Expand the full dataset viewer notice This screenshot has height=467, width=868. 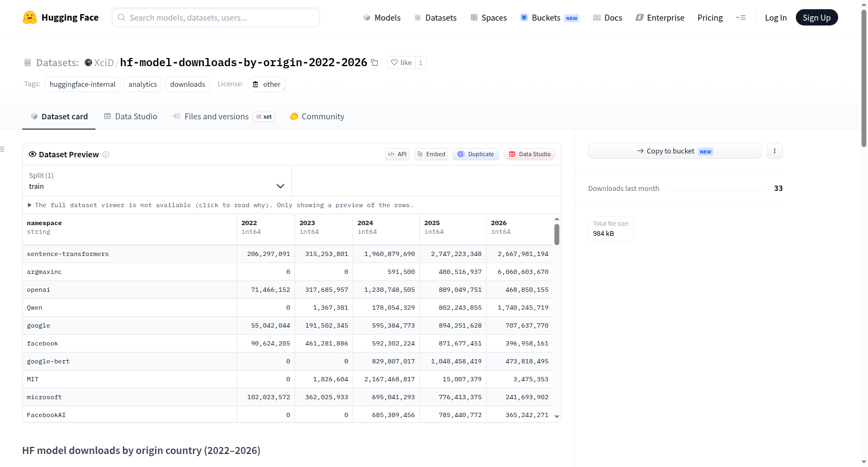click(220, 205)
